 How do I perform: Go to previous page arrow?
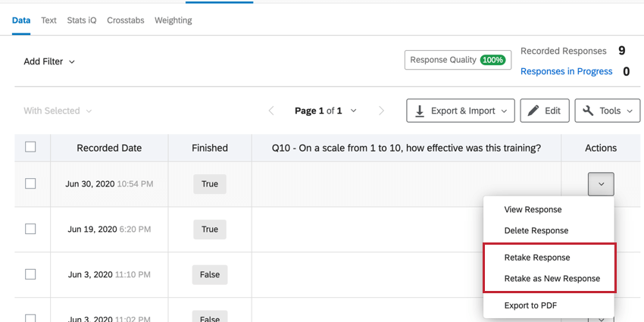pyautogui.click(x=271, y=111)
